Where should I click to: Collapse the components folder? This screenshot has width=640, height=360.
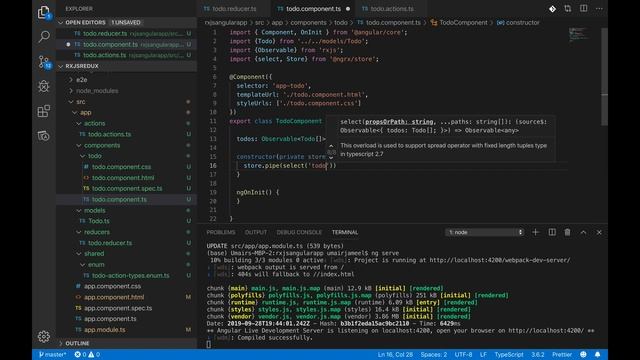click(79, 145)
